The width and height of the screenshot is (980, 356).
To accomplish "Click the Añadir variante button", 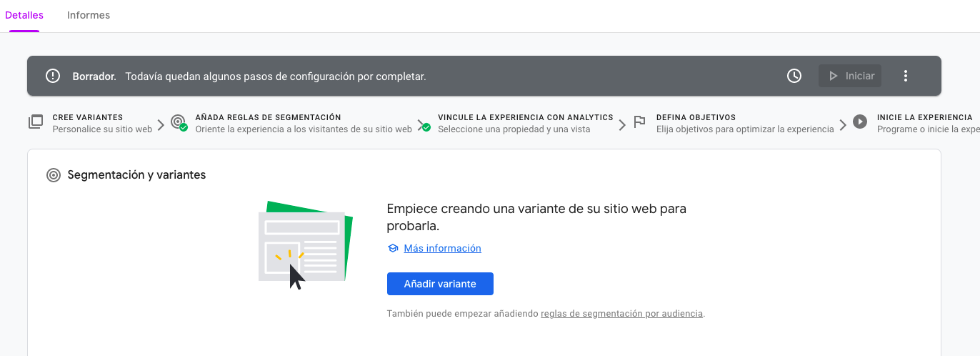I will tap(440, 284).
